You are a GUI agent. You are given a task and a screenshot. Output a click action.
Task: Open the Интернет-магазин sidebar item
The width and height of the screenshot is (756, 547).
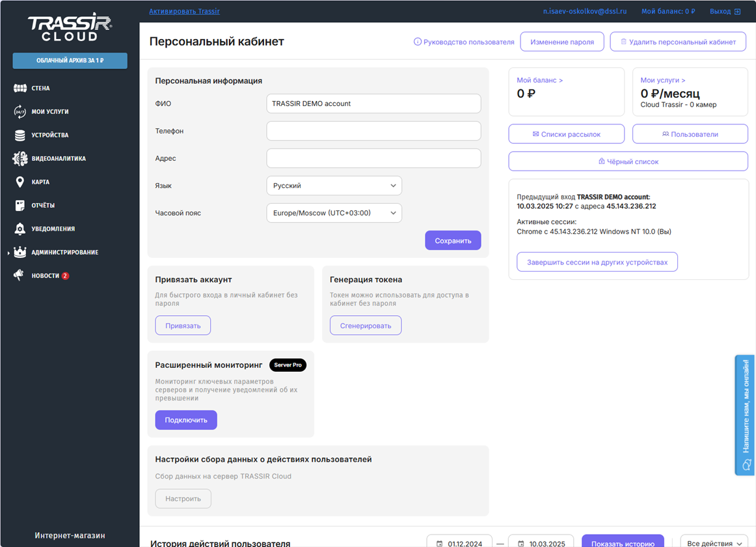click(70, 535)
